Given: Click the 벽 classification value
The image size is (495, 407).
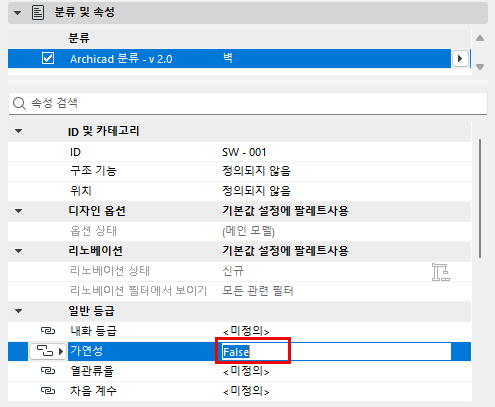Looking at the screenshot, I should pos(228,58).
